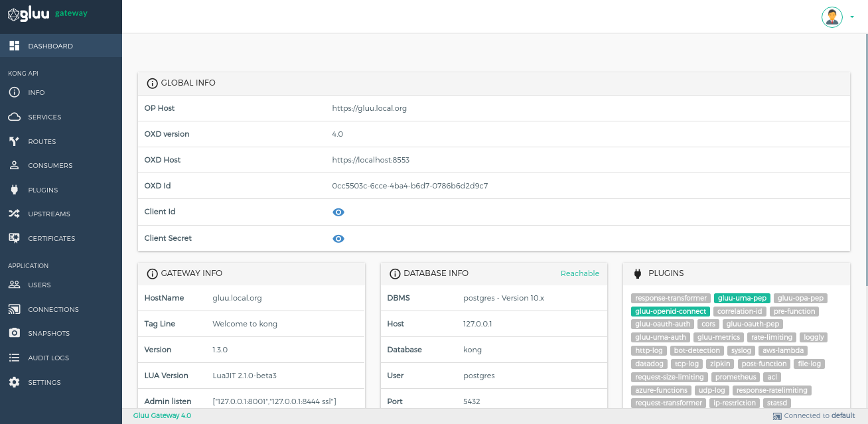Click the statsd plugin tag
This screenshot has width=868, height=424.
click(776, 403)
